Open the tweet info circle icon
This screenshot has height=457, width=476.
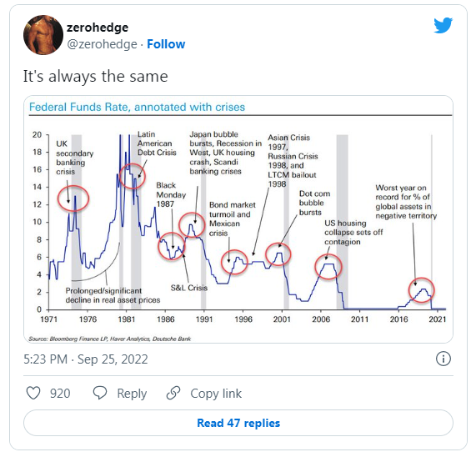click(443, 359)
